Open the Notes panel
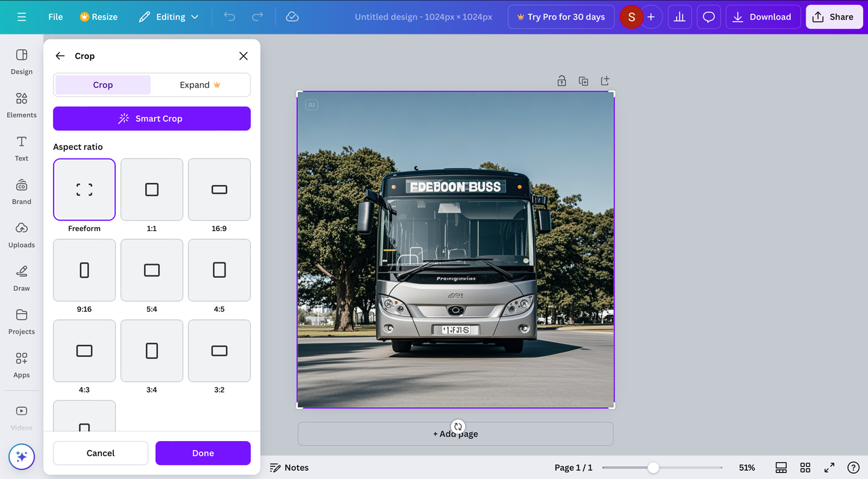 pyautogui.click(x=289, y=467)
